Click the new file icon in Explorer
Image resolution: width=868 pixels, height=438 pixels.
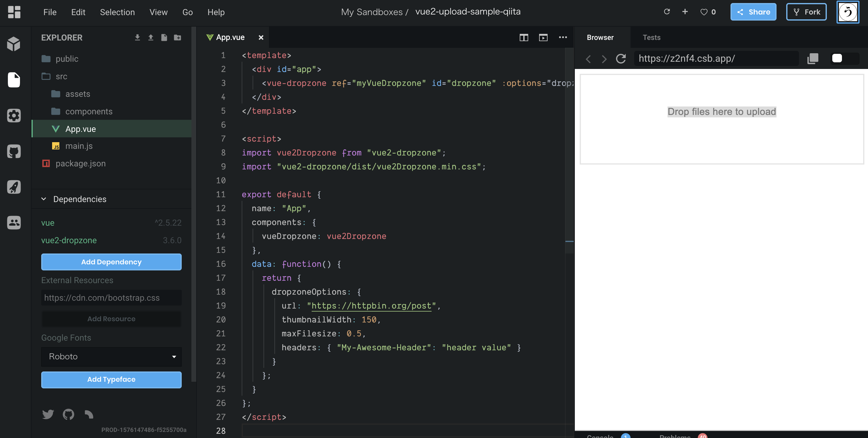pos(164,38)
